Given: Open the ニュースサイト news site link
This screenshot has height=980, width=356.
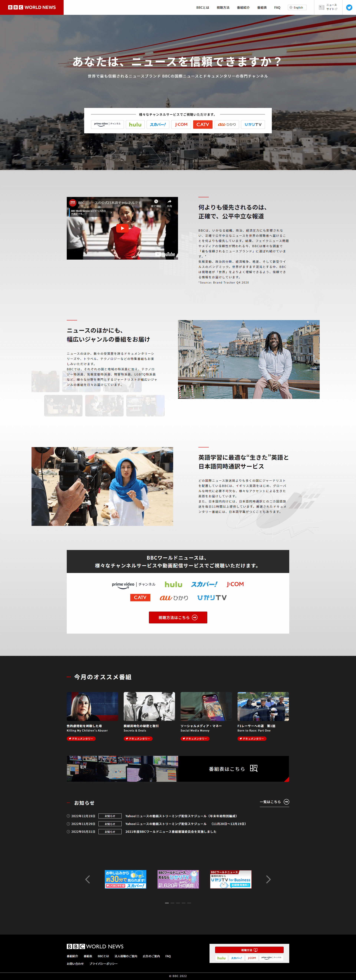Looking at the screenshot, I should [328, 7].
